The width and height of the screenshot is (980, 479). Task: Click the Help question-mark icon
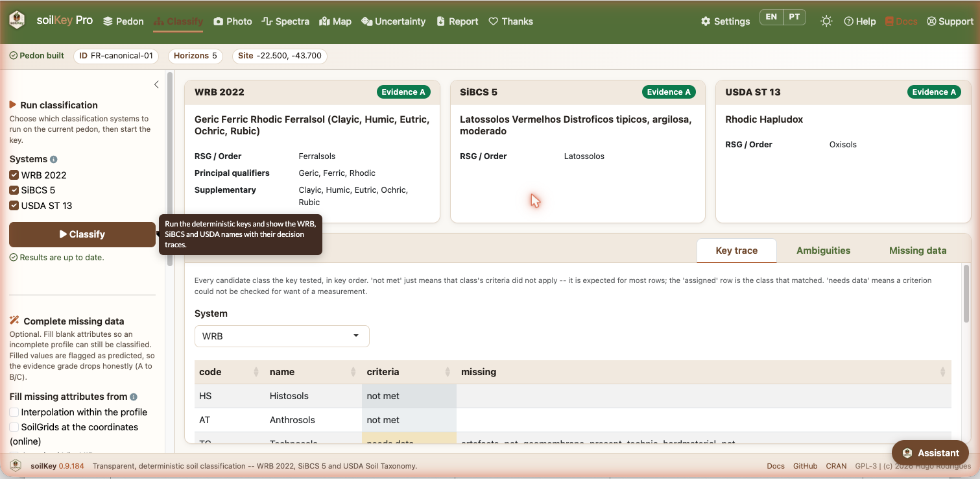(x=848, y=21)
